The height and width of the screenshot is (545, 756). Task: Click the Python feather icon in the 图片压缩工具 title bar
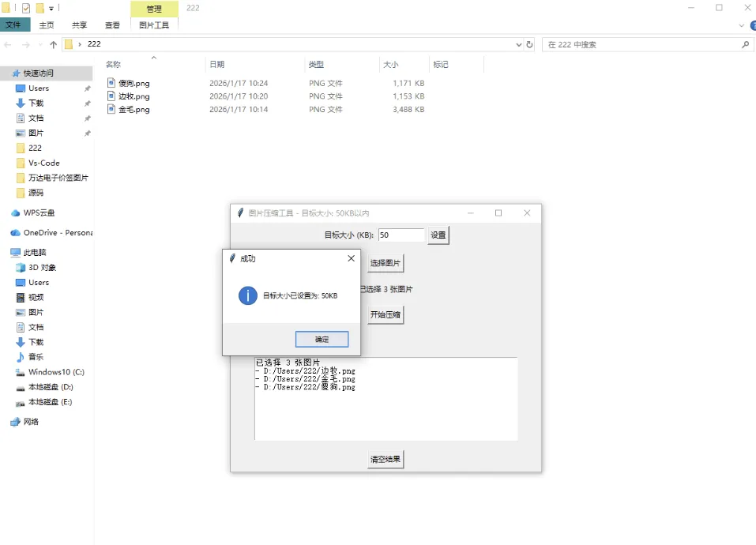239,212
